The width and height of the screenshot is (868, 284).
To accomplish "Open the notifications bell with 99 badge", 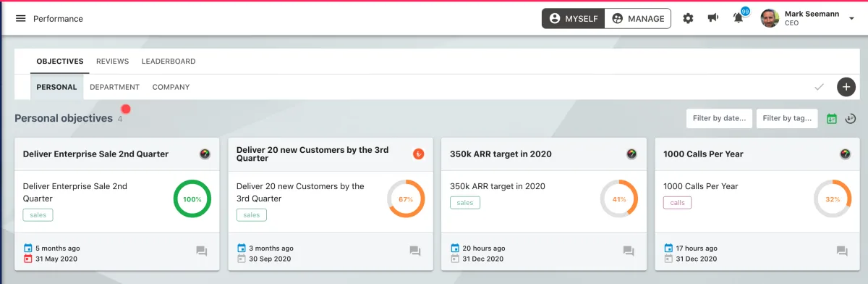I will tap(739, 18).
